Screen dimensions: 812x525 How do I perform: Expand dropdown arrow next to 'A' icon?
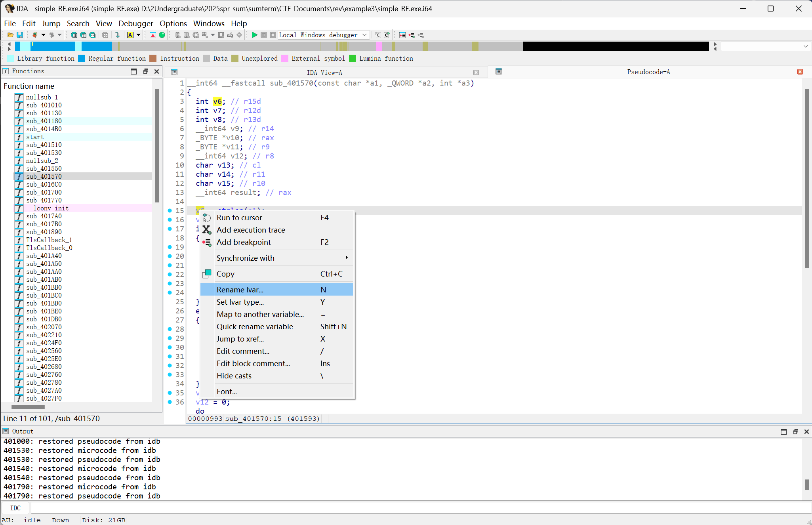[x=138, y=35]
